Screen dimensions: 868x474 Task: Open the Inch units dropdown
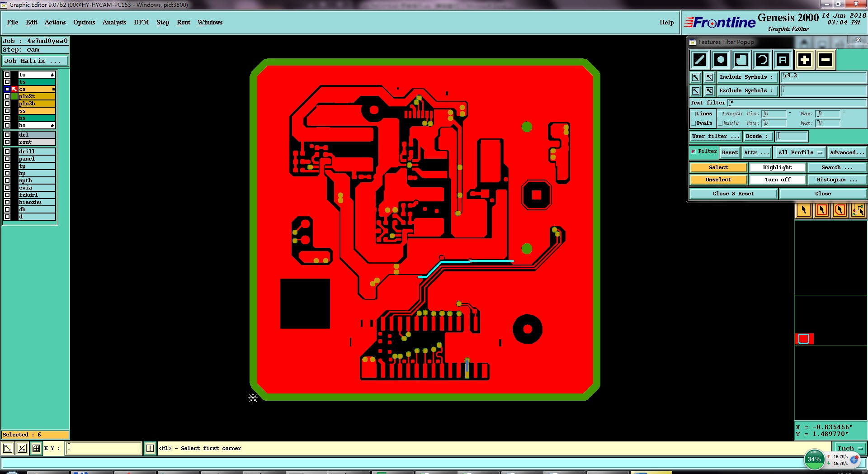850,448
